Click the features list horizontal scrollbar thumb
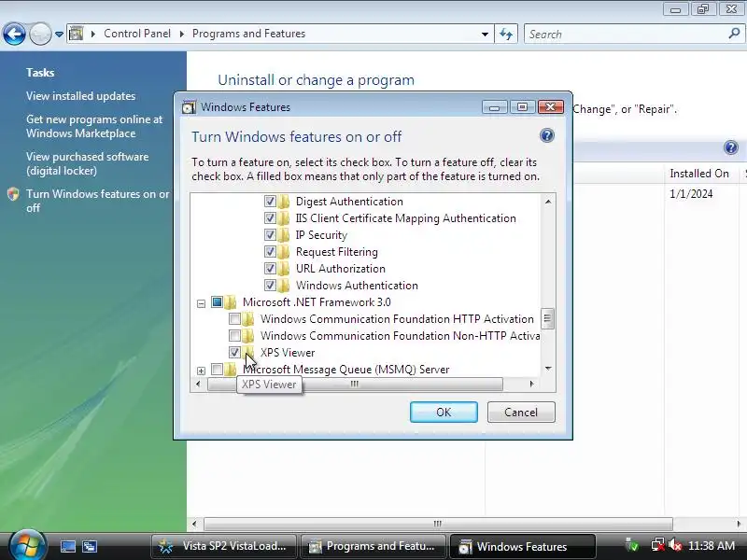The image size is (747, 560). 355,384
